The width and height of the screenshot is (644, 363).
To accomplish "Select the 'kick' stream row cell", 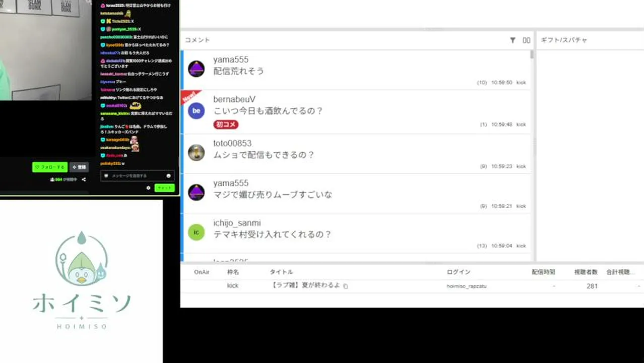I will pyautogui.click(x=233, y=286).
